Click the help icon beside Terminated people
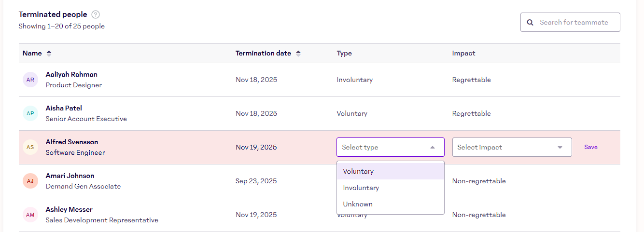Screen dimensions: 644x232 [x=96, y=14]
